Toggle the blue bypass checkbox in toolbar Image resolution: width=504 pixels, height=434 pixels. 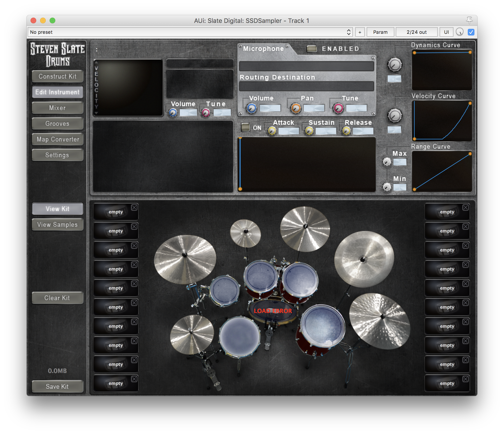point(471,32)
